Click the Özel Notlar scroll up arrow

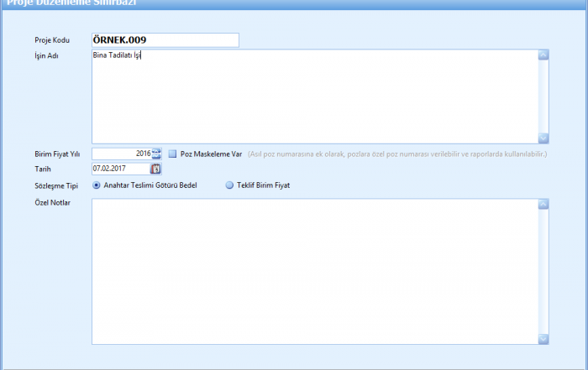coord(543,205)
